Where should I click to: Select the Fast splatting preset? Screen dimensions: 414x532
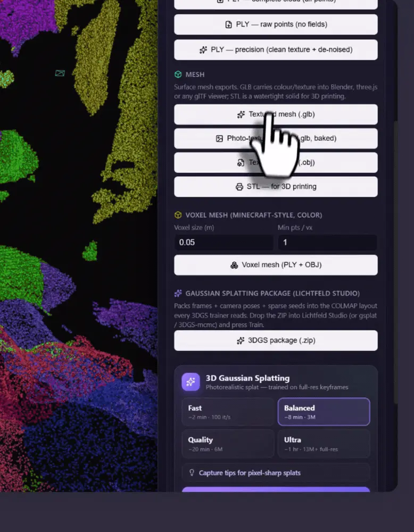tap(228, 412)
